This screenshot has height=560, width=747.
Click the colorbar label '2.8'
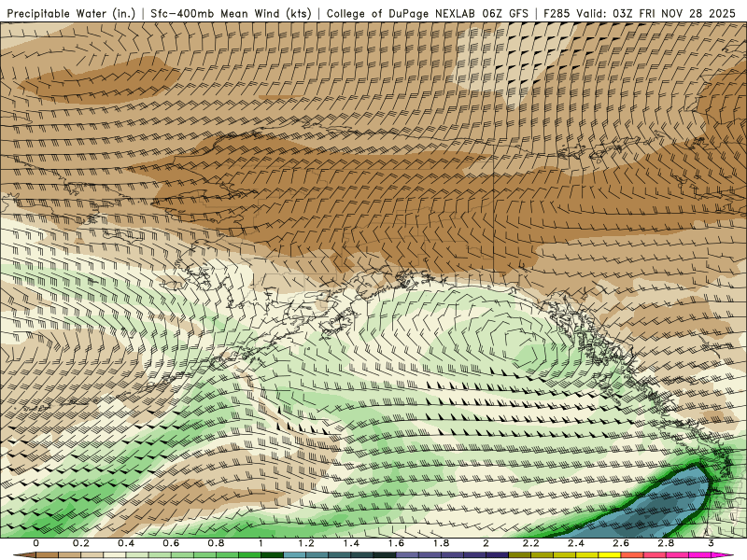pyautogui.click(x=666, y=543)
